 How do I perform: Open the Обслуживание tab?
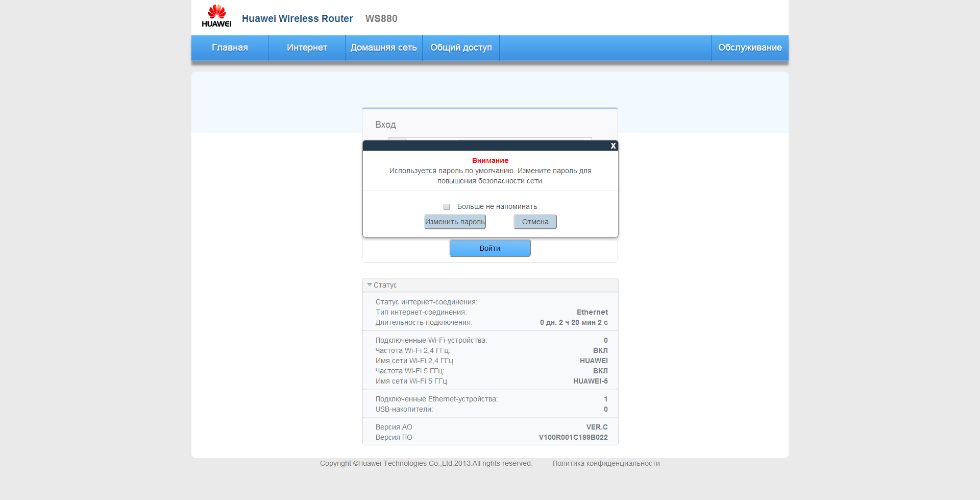750,47
